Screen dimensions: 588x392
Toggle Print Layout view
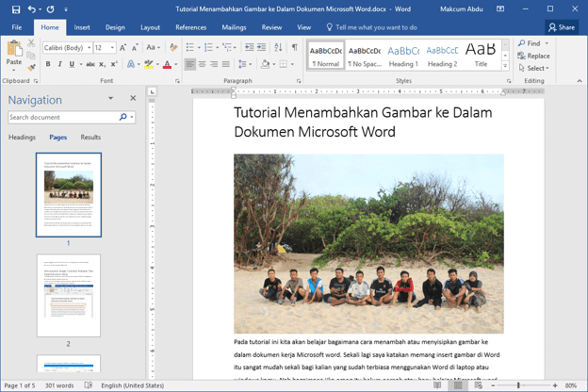coord(458,385)
